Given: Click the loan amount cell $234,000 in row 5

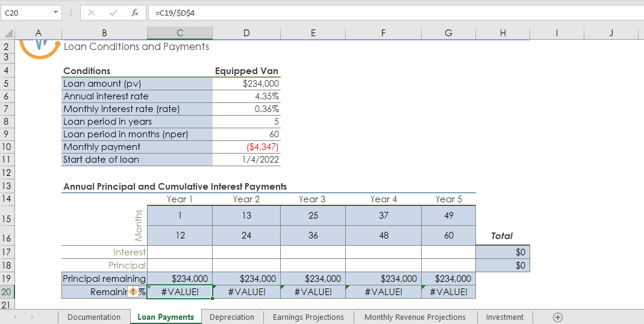Looking at the screenshot, I should click(x=246, y=84).
